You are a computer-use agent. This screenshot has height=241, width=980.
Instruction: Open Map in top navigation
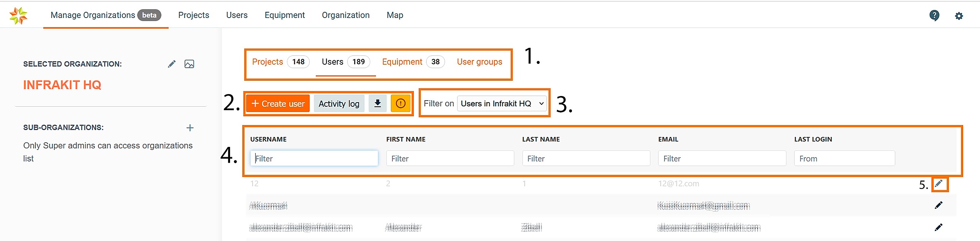click(395, 15)
